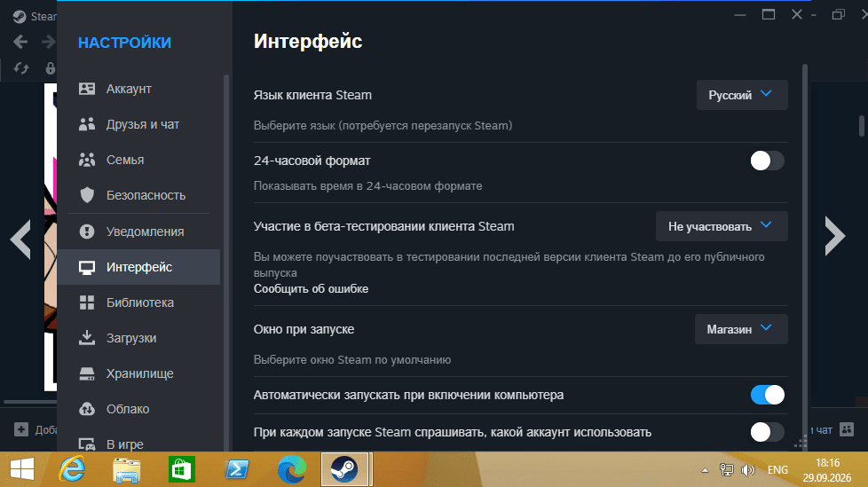Open volume control in system tray
The height and width of the screenshot is (487, 868).
click(x=748, y=470)
